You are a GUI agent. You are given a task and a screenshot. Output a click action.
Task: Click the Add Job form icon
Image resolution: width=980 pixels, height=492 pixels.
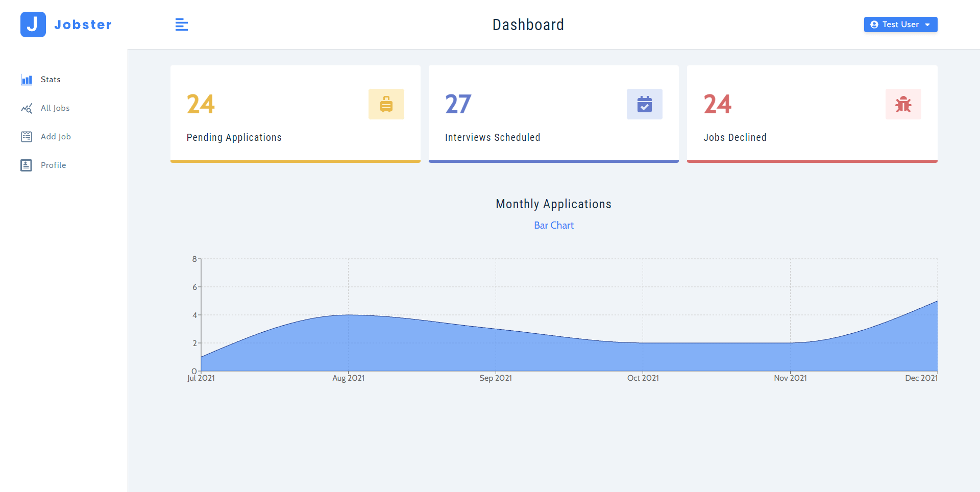point(27,137)
